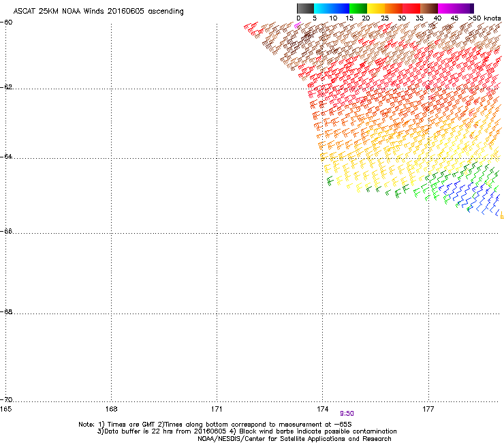504x443 pixels.
Task: Click the '-62' latitude axis label
Action: [6, 87]
